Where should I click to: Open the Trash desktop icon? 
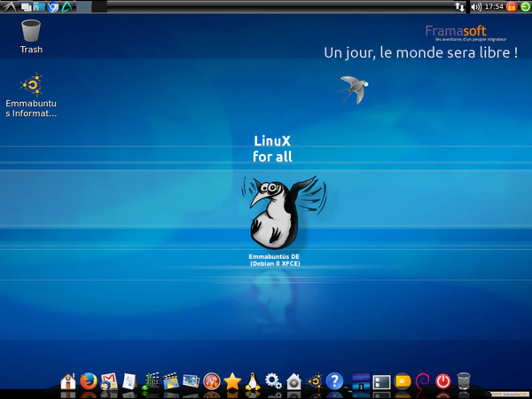31,35
